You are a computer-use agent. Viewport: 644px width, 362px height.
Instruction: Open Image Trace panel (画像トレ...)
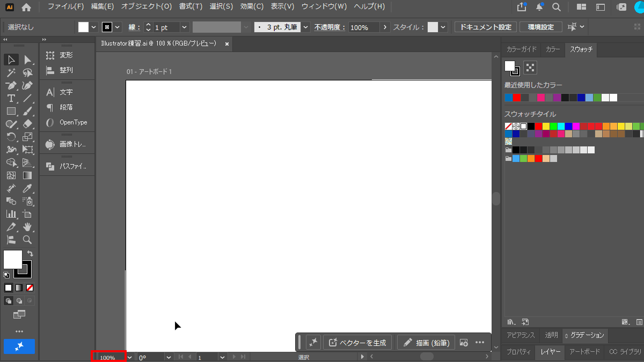point(67,145)
